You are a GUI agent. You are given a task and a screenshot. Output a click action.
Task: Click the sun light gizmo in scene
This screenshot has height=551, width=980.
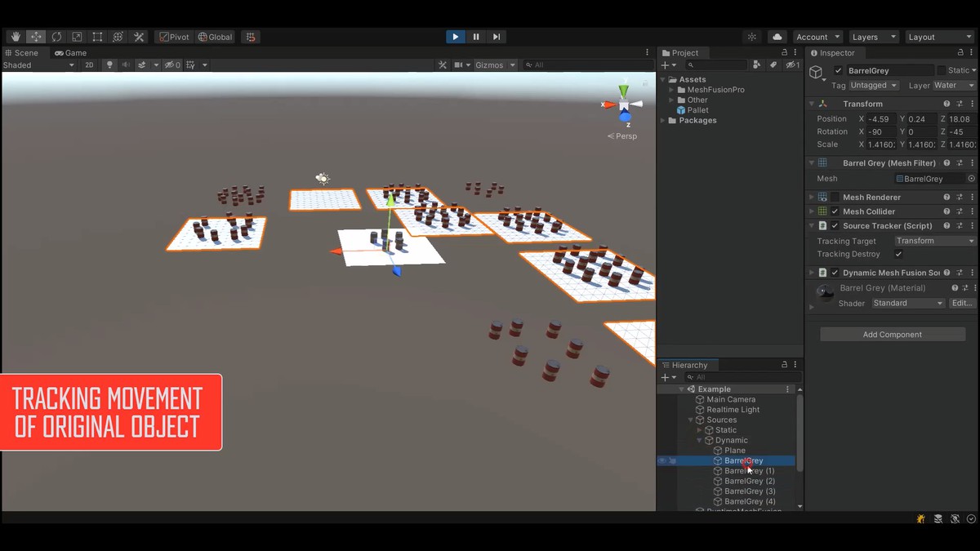323,179
